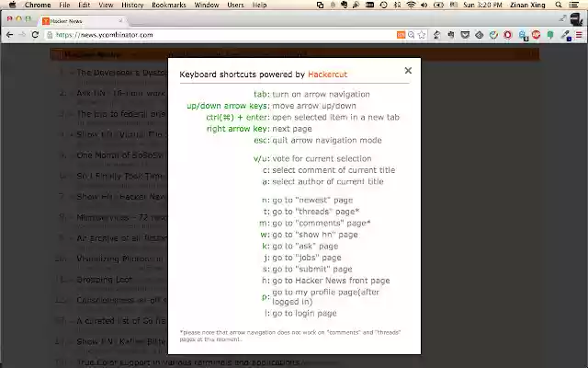Screen dimensions: 588x368
Task: Open the Help menu
Action: coord(259,5)
